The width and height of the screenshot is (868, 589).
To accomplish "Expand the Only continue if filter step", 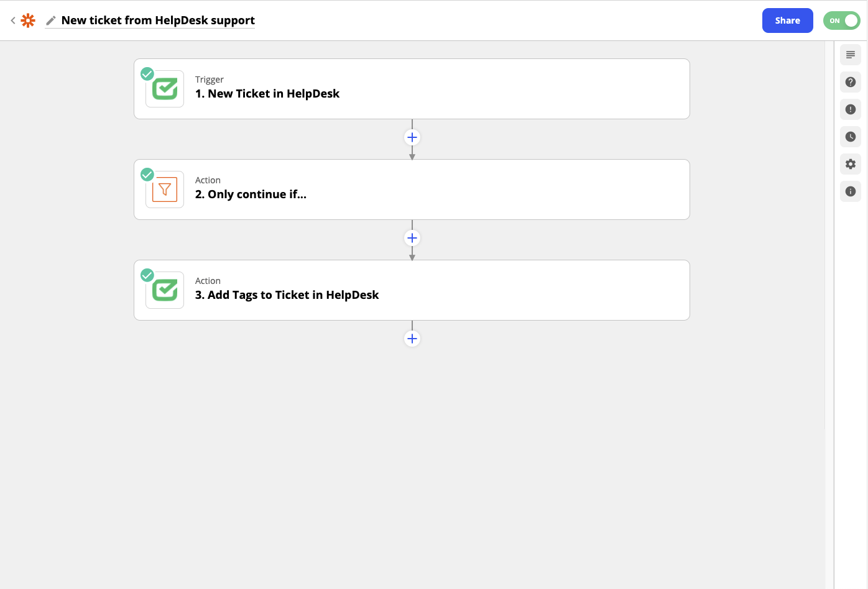I will [412, 189].
